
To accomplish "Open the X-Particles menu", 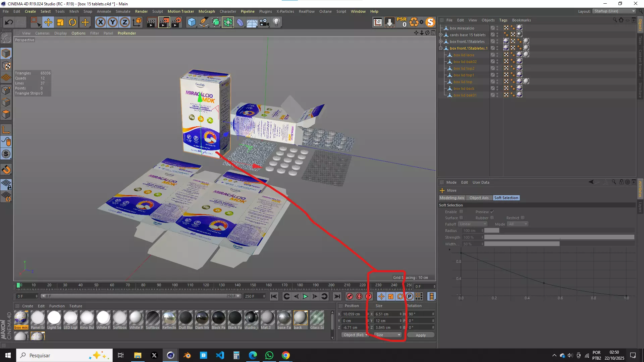I will [x=285, y=11].
